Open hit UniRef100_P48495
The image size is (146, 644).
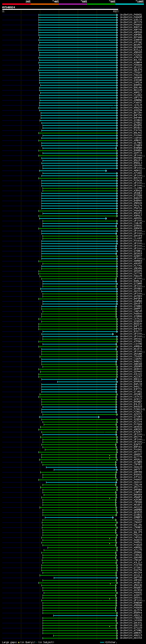coord(131,18)
